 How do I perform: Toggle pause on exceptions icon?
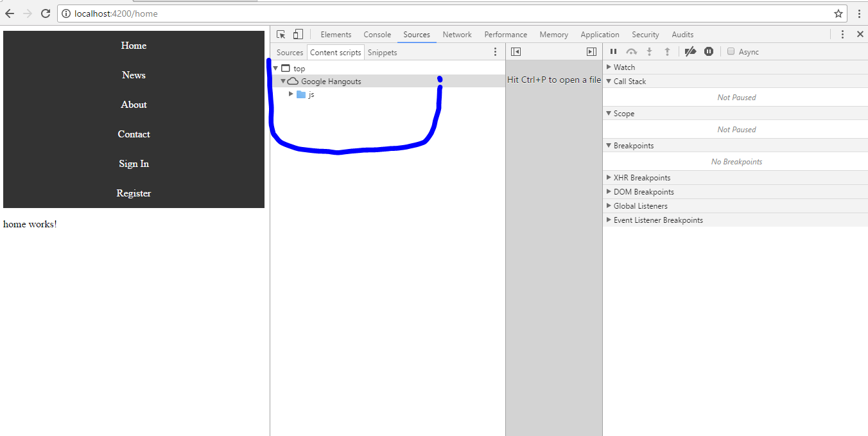709,51
